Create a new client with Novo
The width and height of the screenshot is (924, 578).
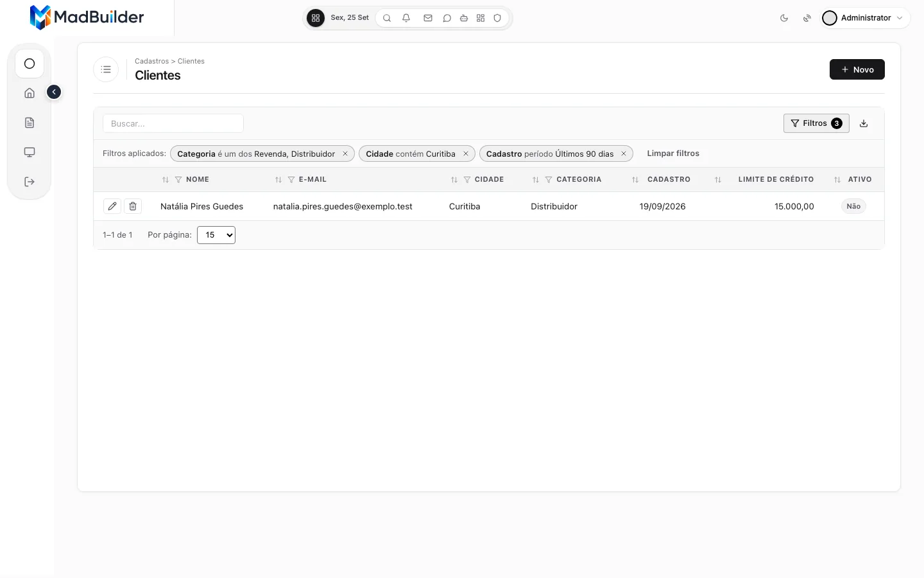click(x=857, y=69)
